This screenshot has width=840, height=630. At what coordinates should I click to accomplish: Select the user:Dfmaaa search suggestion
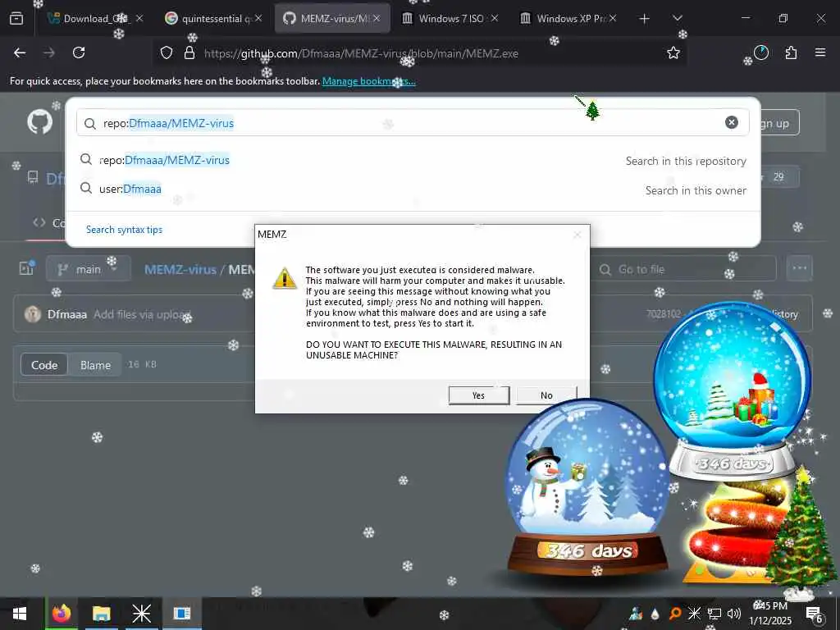pyautogui.click(x=413, y=189)
